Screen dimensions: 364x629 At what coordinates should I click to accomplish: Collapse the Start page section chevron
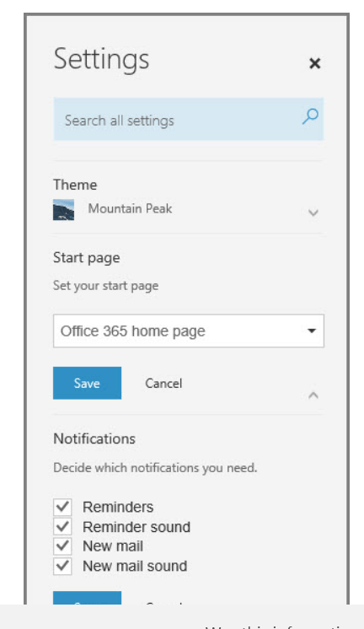tap(313, 395)
